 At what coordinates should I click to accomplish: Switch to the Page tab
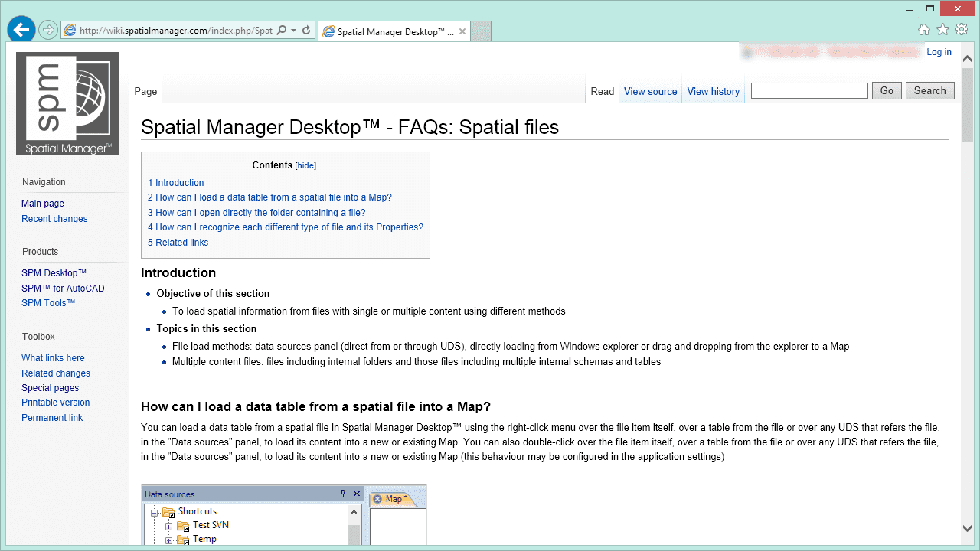(145, 91)
